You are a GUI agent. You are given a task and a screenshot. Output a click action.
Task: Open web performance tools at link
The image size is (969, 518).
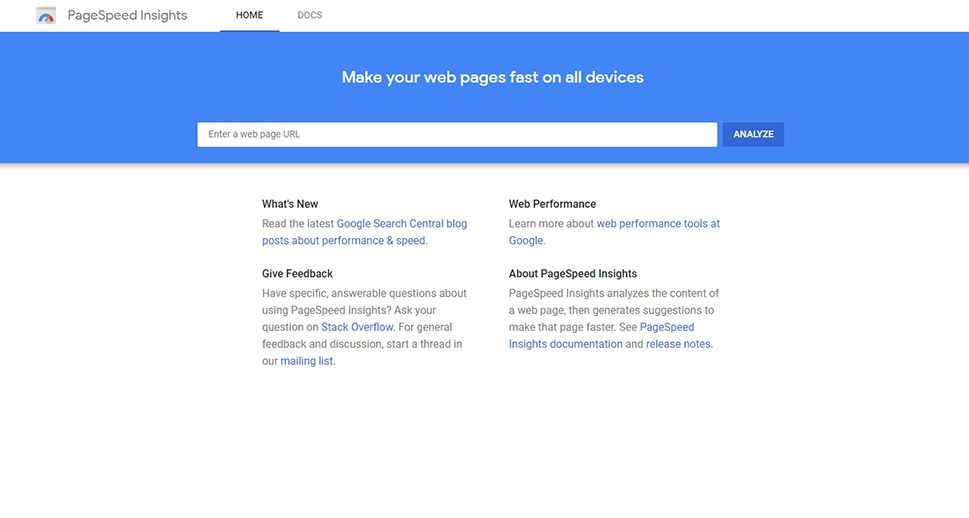coord(658,224)
